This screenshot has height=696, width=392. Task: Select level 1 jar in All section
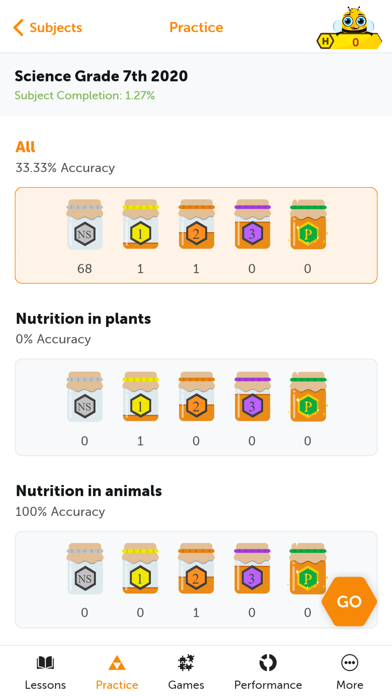tap(140, 224)
